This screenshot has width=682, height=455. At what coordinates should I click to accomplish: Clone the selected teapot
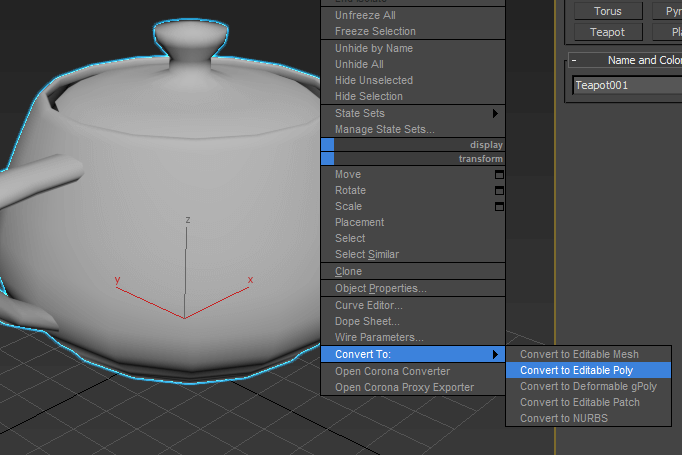click(413, 271)
